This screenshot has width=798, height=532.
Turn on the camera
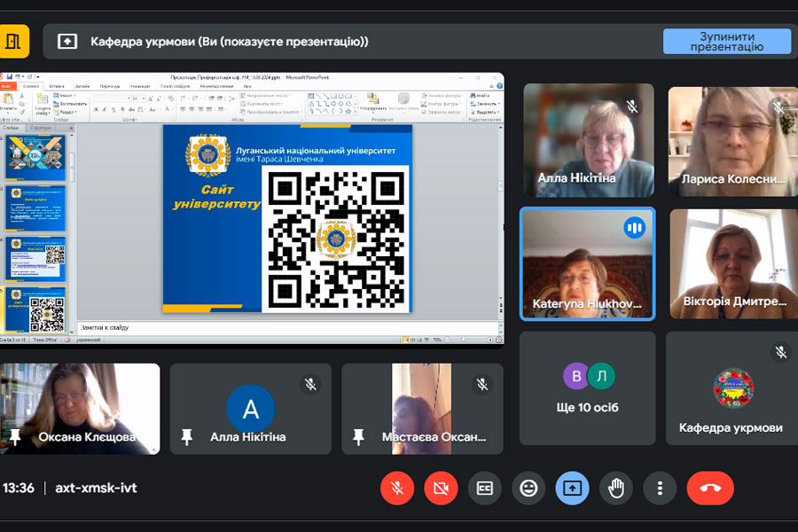point(441,488)
